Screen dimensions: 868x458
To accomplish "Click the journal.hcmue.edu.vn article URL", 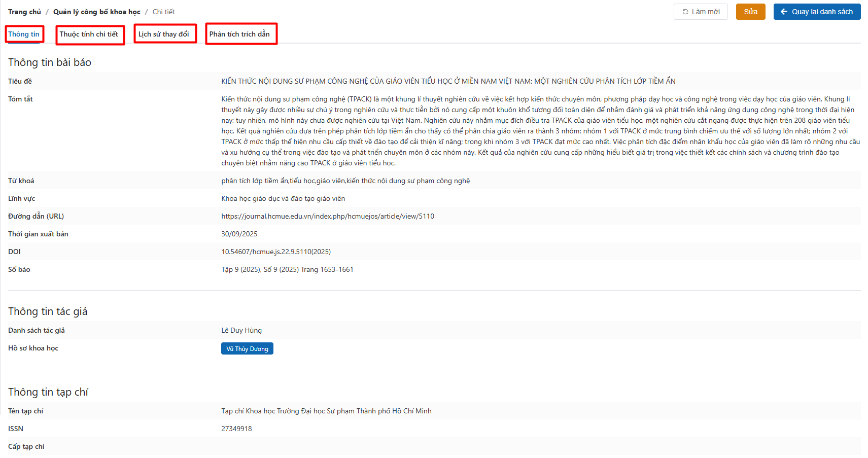I will (328, 216).
